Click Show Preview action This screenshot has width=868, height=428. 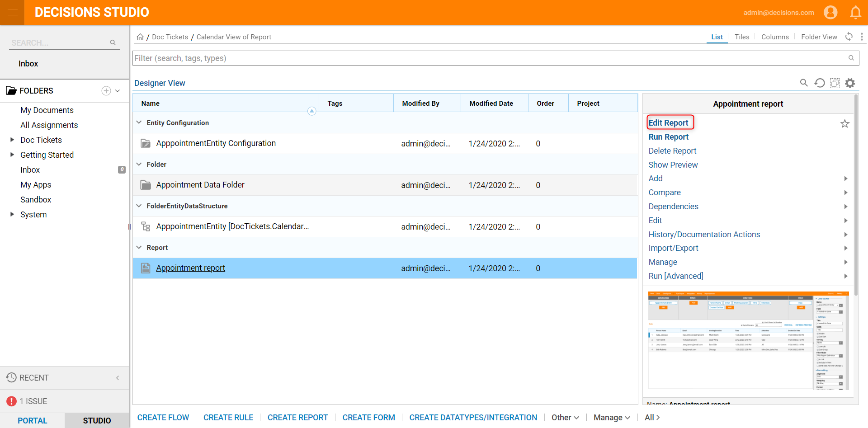tap(673, 165)
